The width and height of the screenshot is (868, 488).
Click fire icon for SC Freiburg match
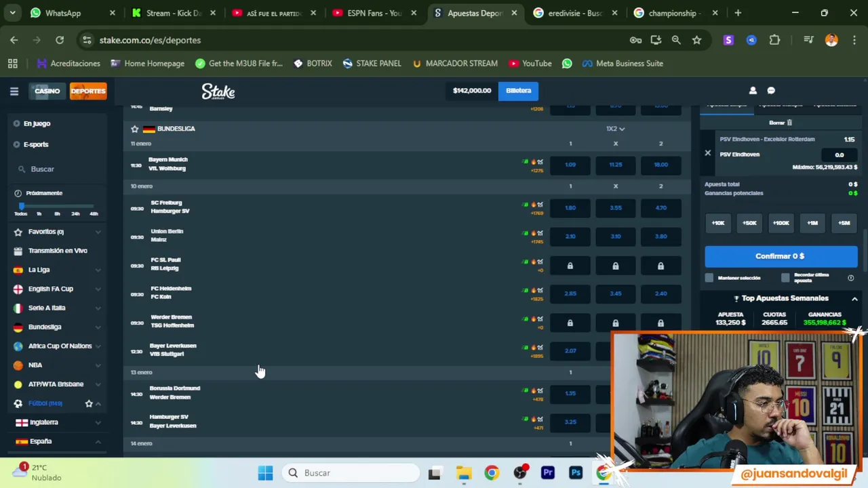[x=533, y=205]
